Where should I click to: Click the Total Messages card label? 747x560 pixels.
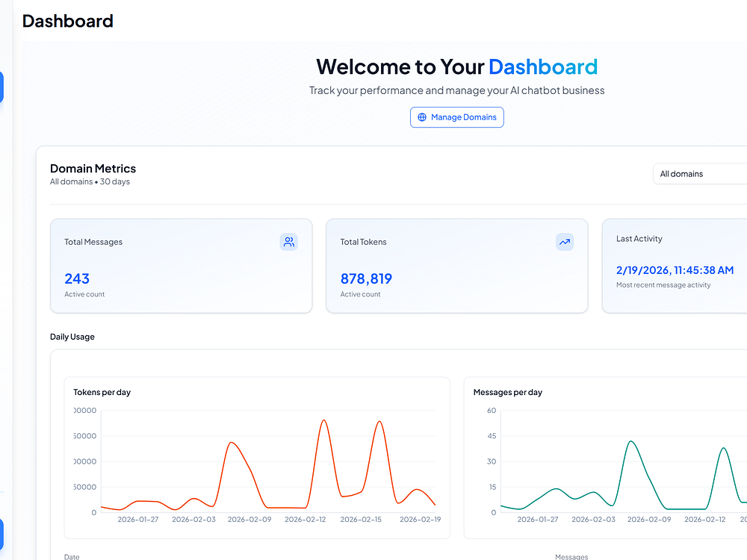coord(93,242)
